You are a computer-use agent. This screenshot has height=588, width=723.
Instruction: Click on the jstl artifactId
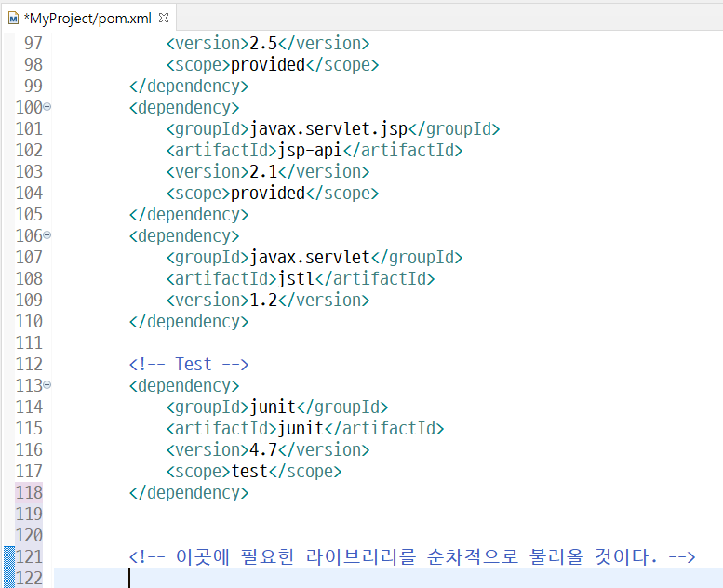pos(296,279)
